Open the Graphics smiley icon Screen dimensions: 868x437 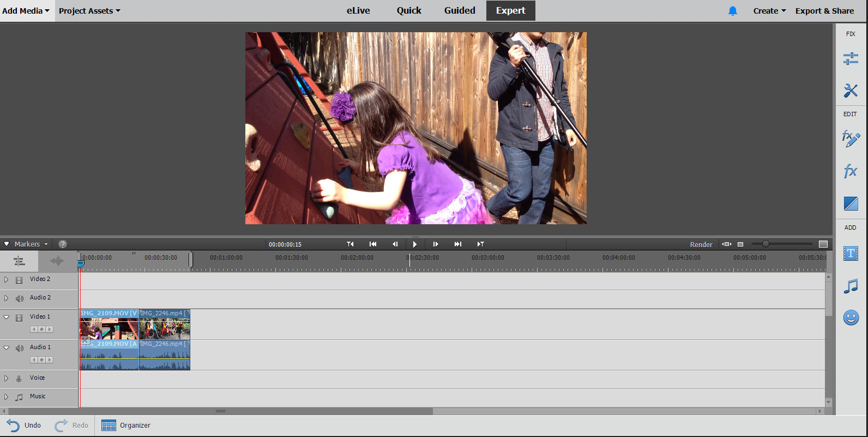(851, 318)
